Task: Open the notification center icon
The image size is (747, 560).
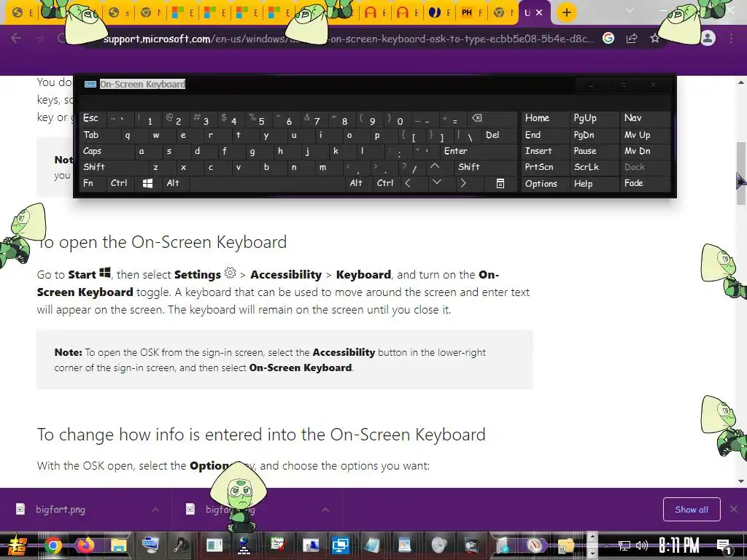Action: [x=724, y=545]
